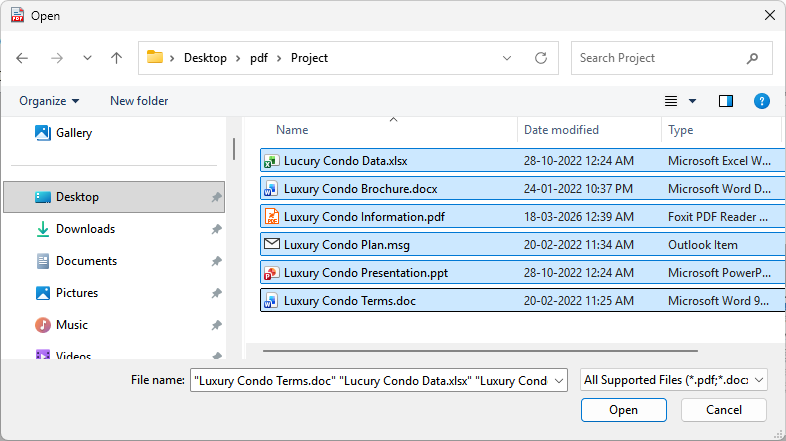The image size is (786, 441).
Task: Click the Up one level arrow
Action: (116, 58)
